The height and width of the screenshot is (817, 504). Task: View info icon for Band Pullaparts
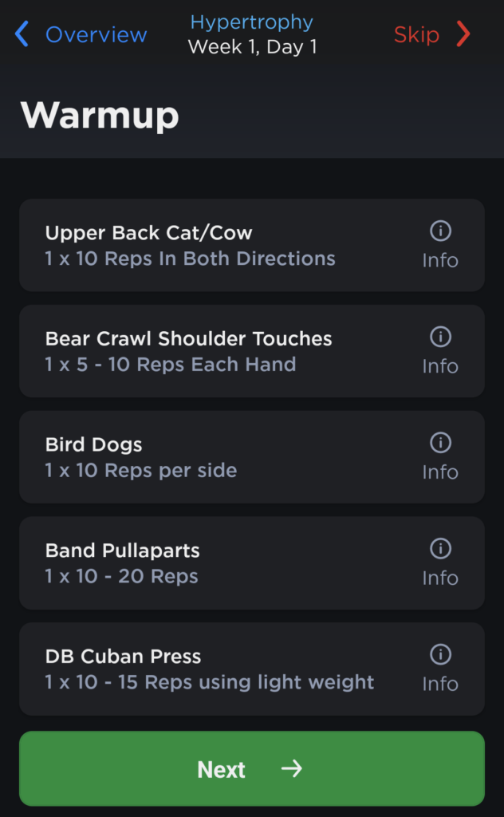(440, 549)
